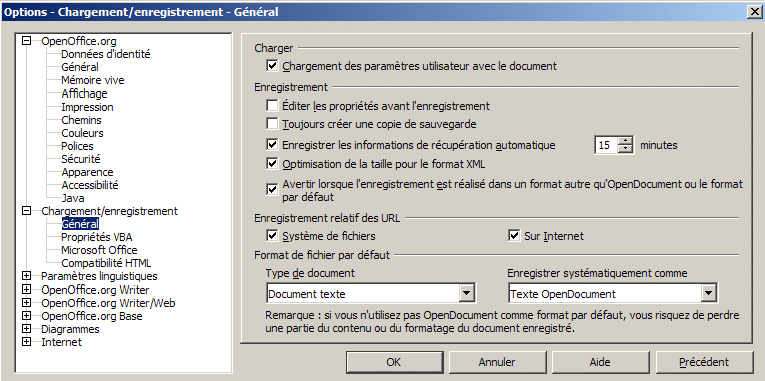Expand OpenOffice.org Writer node

(26, 289)
